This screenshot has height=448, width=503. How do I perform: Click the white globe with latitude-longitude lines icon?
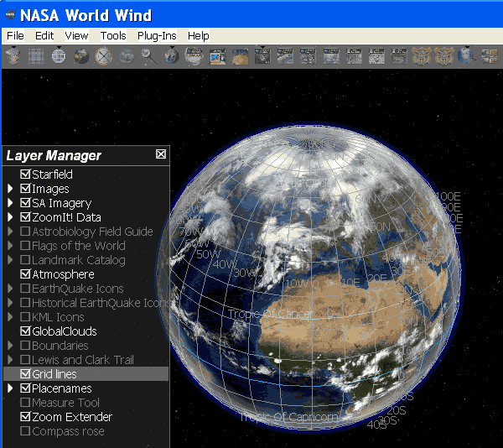tap(59, 56)
